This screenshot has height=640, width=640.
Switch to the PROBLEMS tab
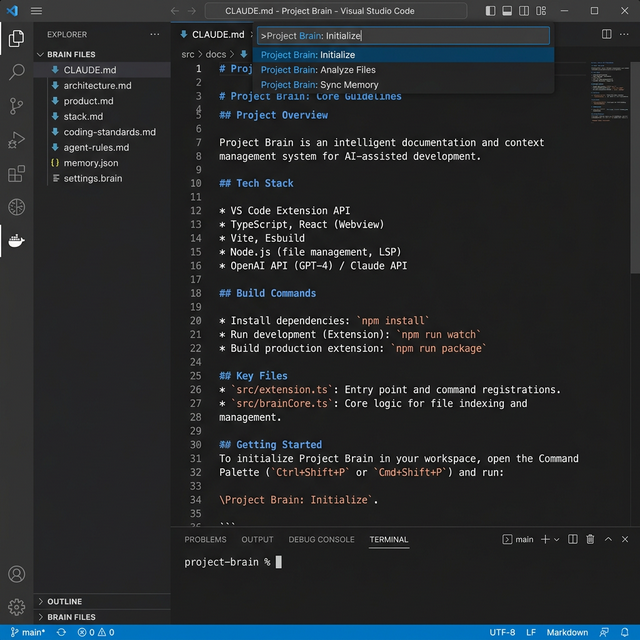click(205, 540)
